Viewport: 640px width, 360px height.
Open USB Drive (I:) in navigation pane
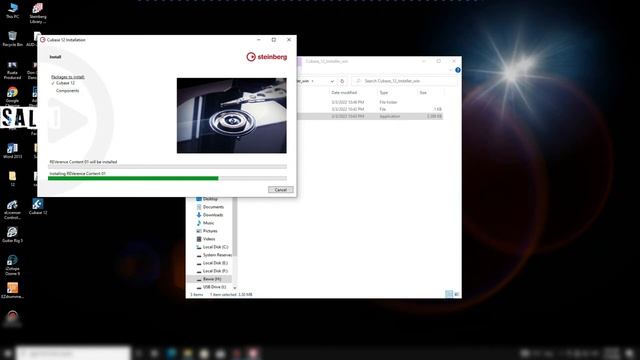211,287
